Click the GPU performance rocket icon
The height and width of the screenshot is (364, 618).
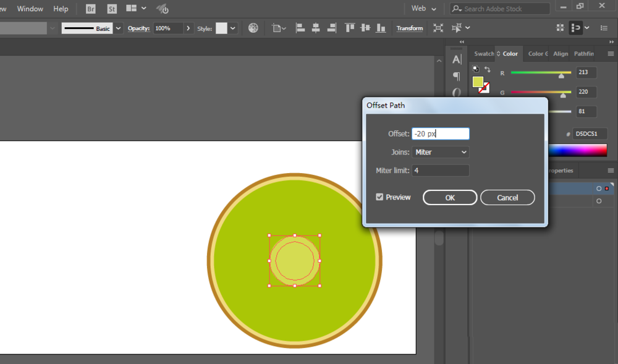162,9
